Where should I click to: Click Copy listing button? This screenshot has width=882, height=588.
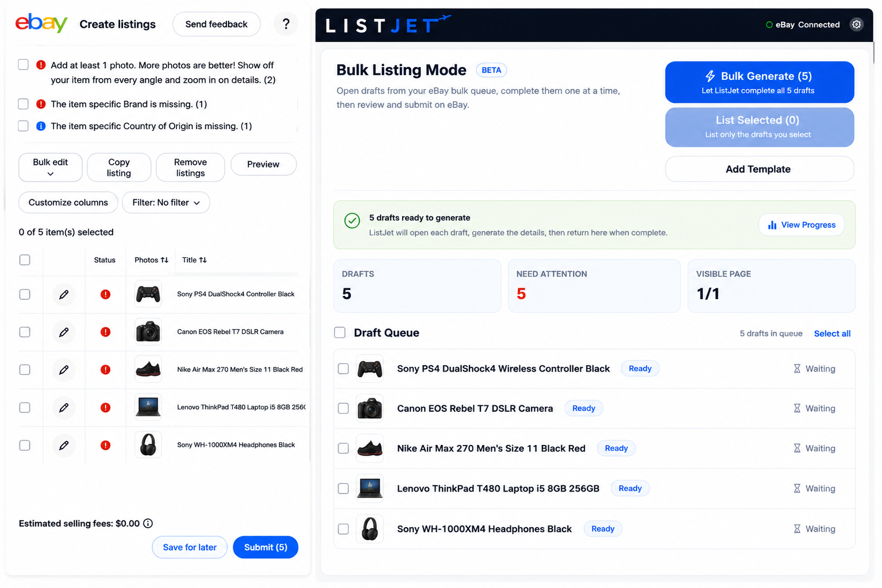[x=119, y=167]
